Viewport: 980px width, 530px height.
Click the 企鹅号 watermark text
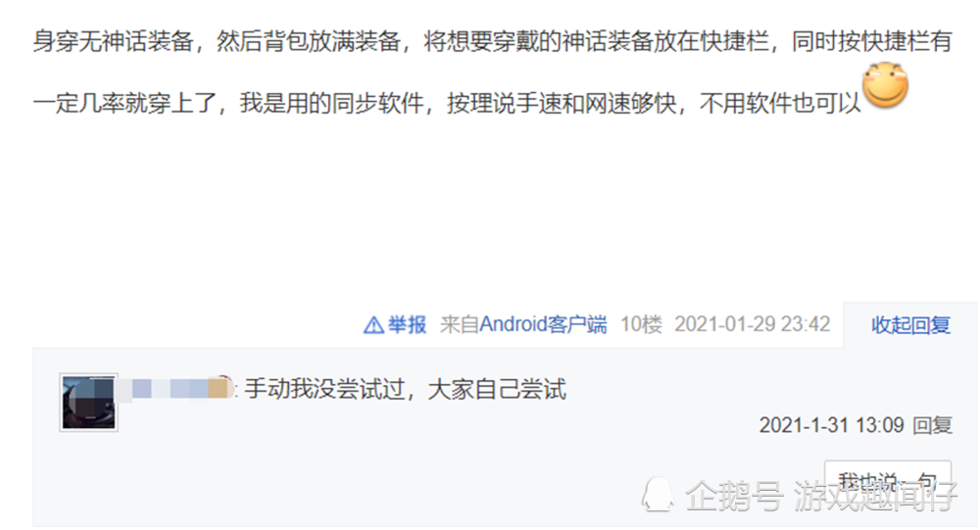click(x=734, y=497)
